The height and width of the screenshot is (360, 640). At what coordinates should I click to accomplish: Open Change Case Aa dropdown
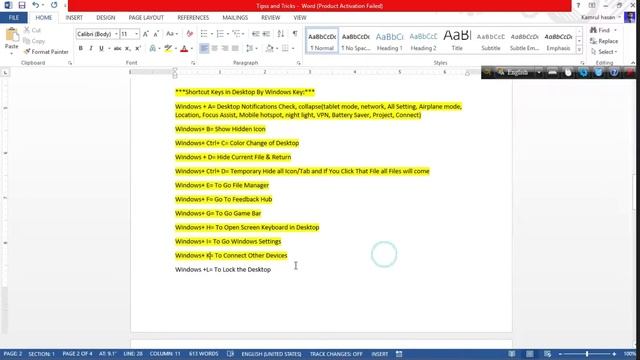click(x=172, y=34)
